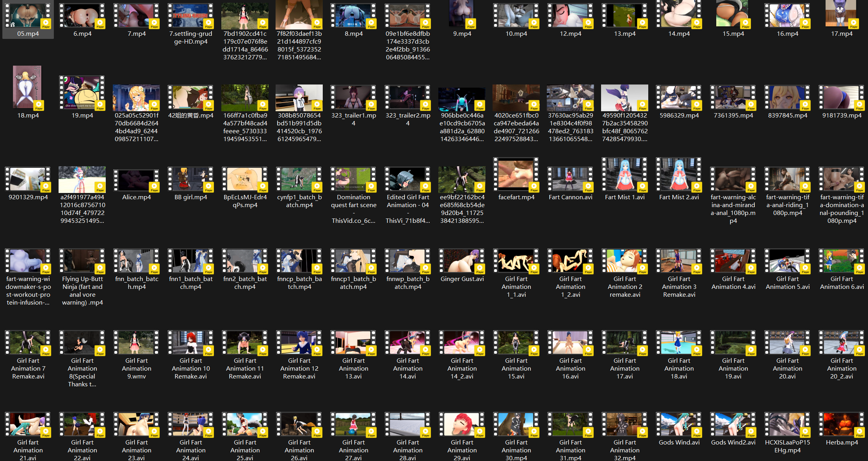
Task: Click the 10.mp4 file icon
Action: coord(516,16)
